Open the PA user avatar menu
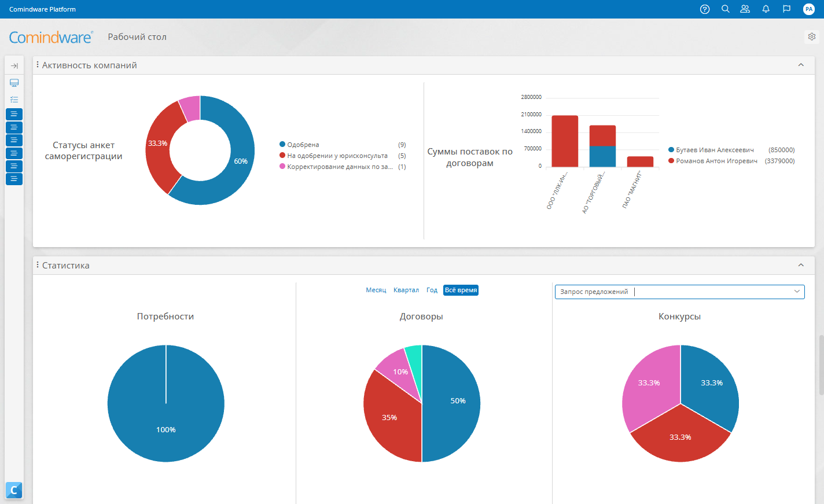Image resolution: width=824 pixels, height=504 pixels. (809, 9)
